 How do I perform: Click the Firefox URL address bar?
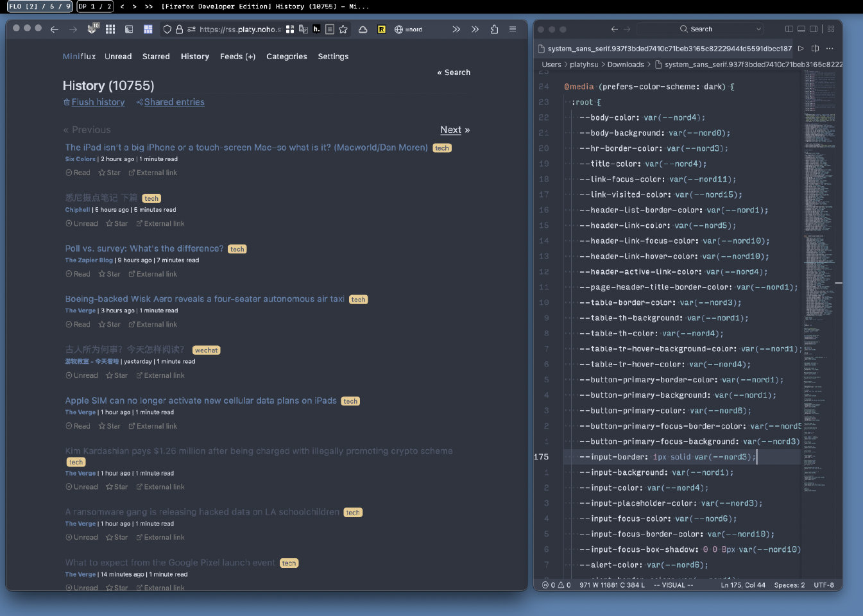pos(239,30)
